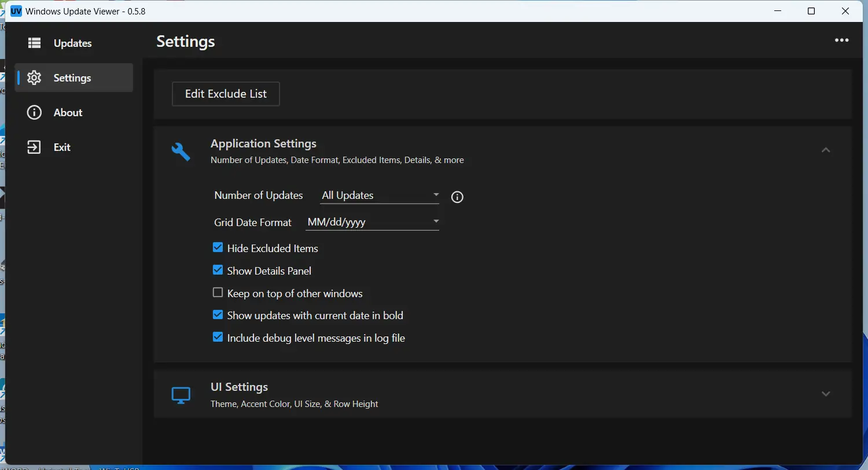Click the Edit Exclude List button
The width and height of the screenshot is (868, 470).
click(x=226, y=94)
